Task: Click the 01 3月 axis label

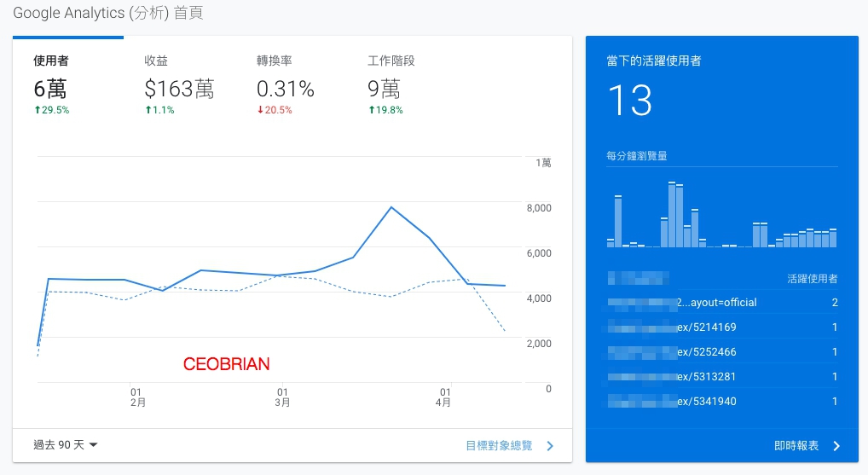Action: pos(282,397)
